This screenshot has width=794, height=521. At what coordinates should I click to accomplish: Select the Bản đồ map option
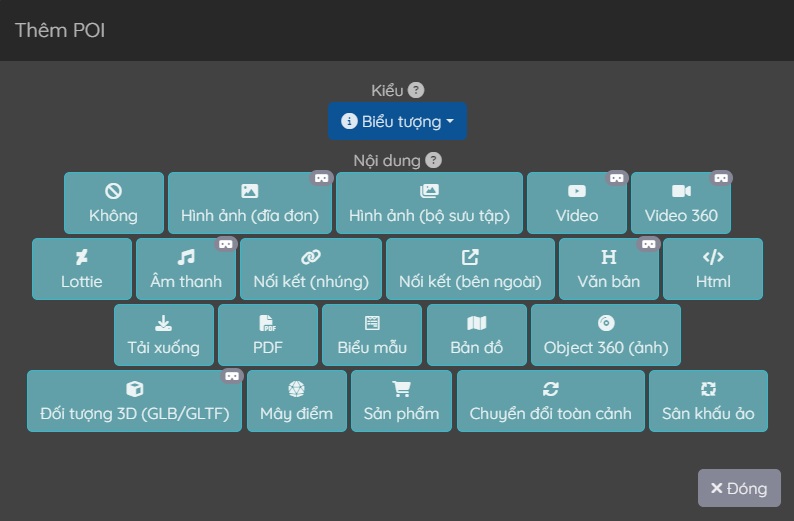click(477, 335)
